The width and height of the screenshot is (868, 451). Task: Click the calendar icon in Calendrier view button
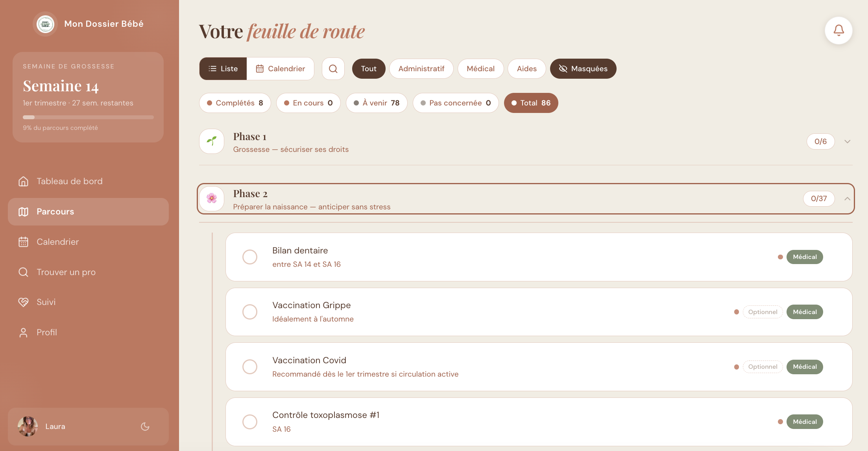coord(260,69)
